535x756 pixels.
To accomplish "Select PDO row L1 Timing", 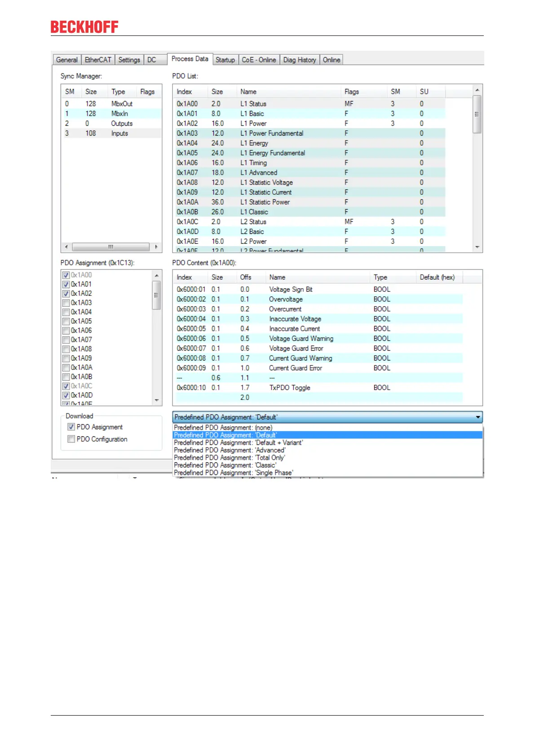I will click(310, 163).
